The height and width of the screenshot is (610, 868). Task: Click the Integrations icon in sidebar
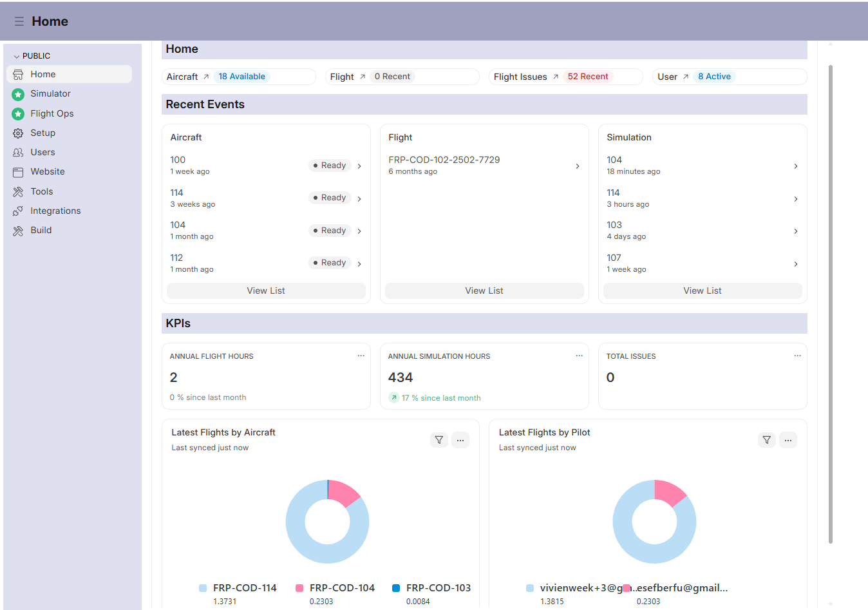tap(18, 211)
